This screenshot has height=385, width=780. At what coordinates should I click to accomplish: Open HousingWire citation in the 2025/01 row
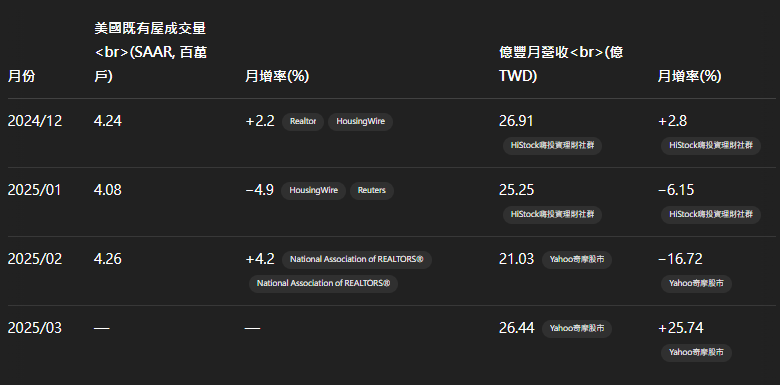pyautogui.click(x=313, y=191)
